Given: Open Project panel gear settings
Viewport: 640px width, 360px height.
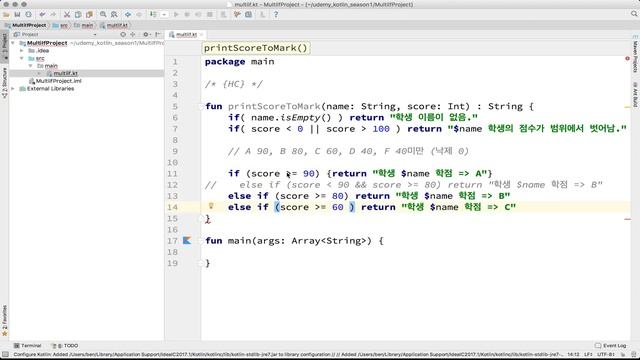Looking at the screenshot, I should coord(146,35).
